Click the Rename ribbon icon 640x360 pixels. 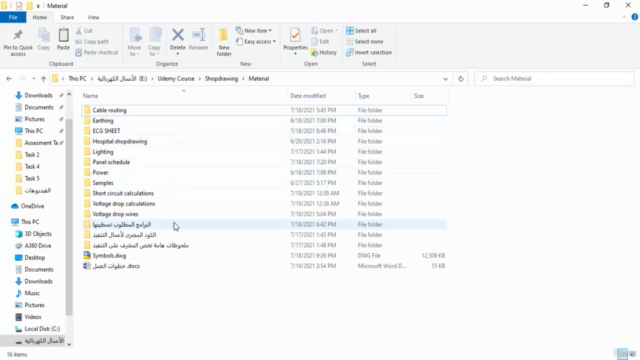coord(198,36)
